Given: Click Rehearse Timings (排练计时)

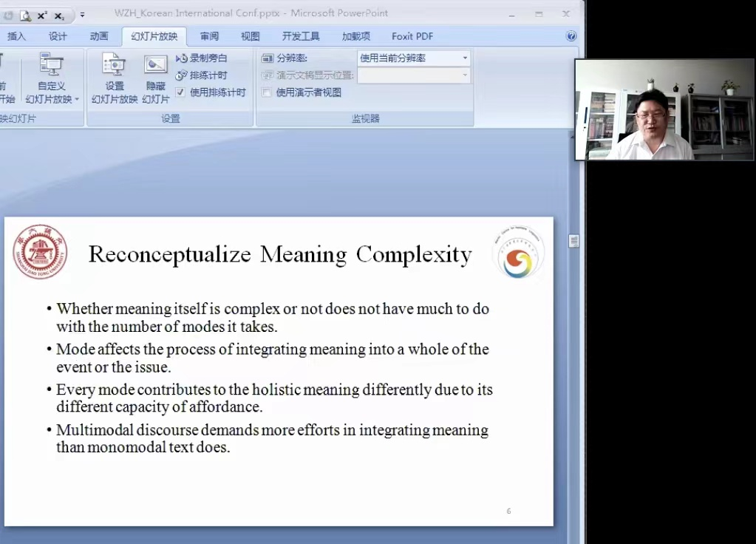Looking at the screenshot, I should [x=202, y=75].
